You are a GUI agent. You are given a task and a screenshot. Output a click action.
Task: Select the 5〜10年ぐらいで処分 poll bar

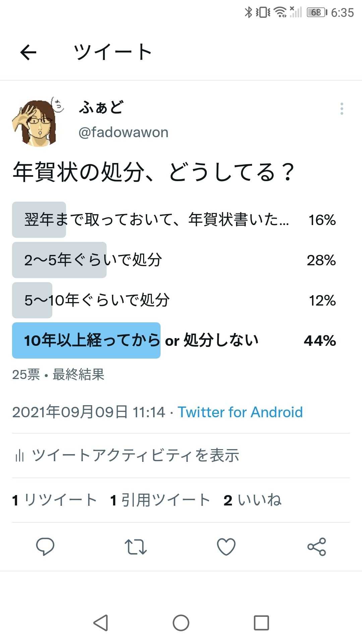coord(174,300)
